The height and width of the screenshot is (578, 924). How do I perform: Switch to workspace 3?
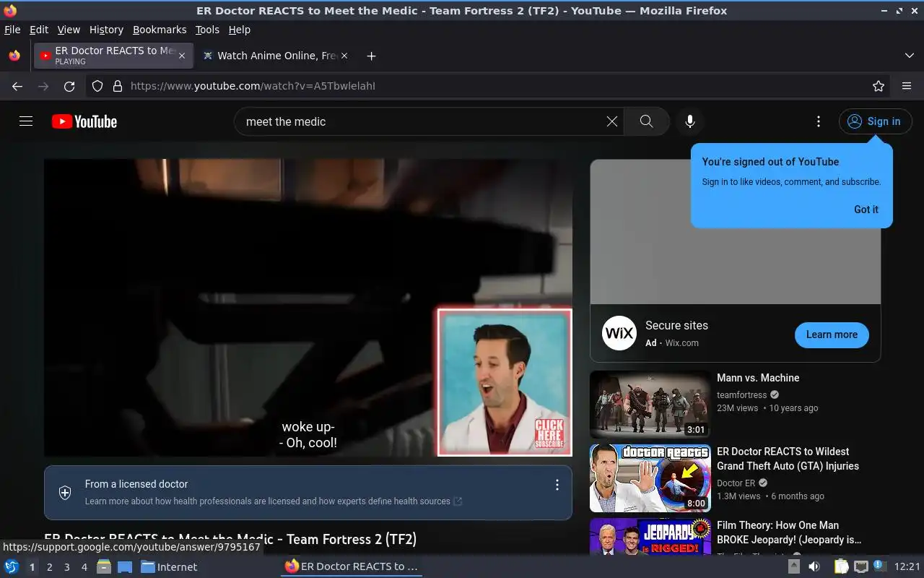pyautogui.click(x=67, y=567)
